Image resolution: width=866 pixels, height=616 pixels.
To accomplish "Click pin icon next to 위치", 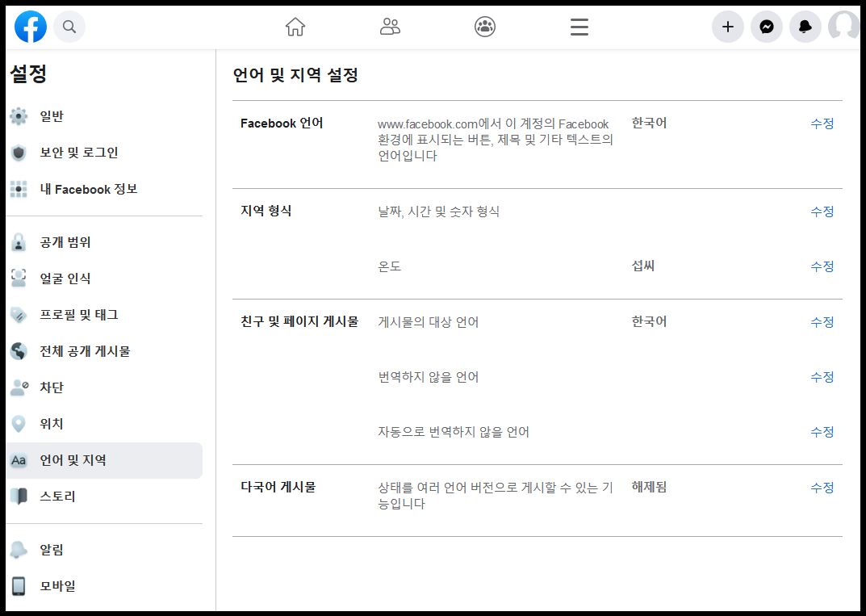I will [19, 425].
